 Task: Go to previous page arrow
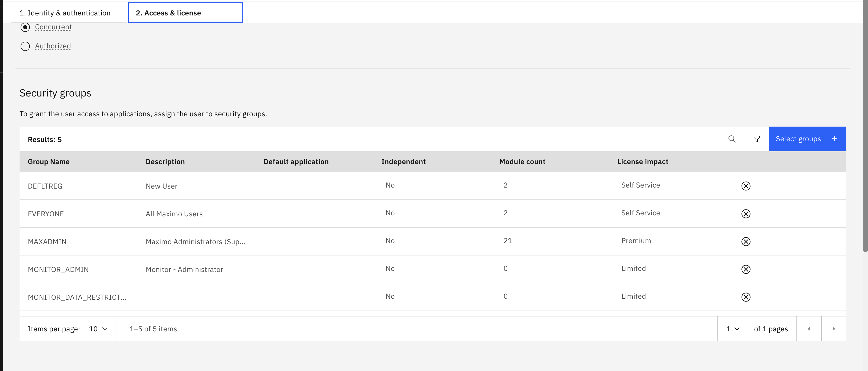pos(809,329)
